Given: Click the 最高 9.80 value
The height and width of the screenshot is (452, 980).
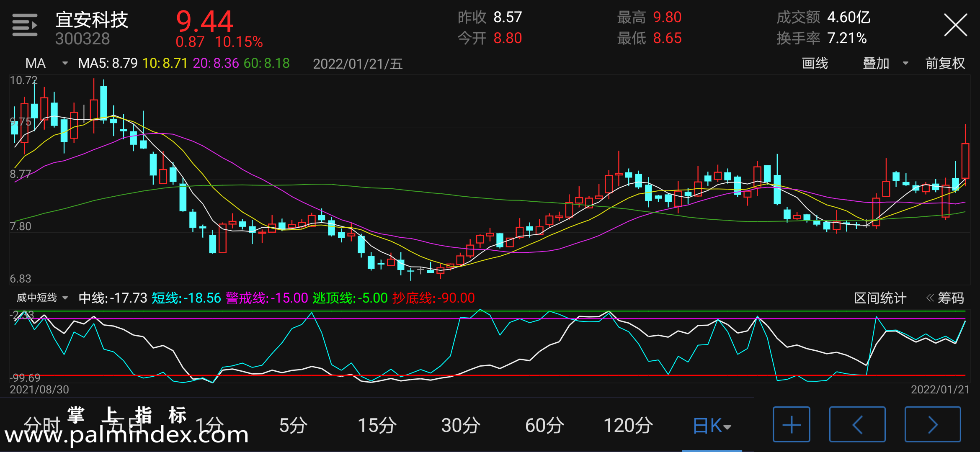Looking at the screenshot, I should click(x=649, y=17).
